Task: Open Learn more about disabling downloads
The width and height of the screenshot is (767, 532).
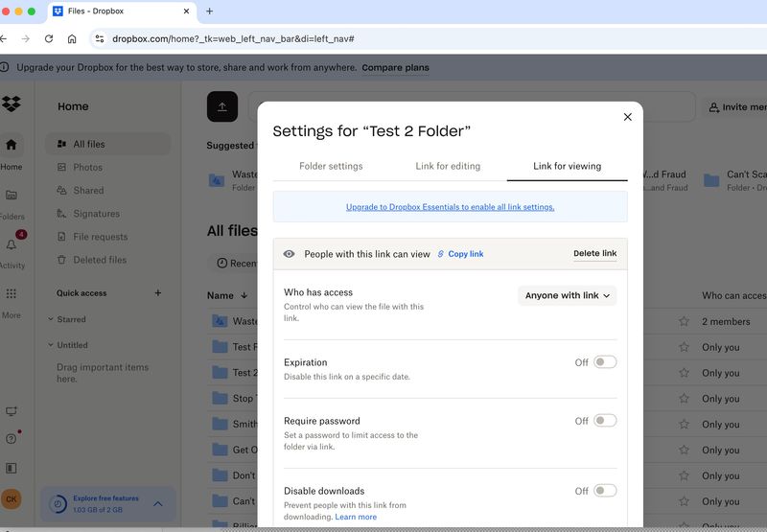Action: point(356,517)
